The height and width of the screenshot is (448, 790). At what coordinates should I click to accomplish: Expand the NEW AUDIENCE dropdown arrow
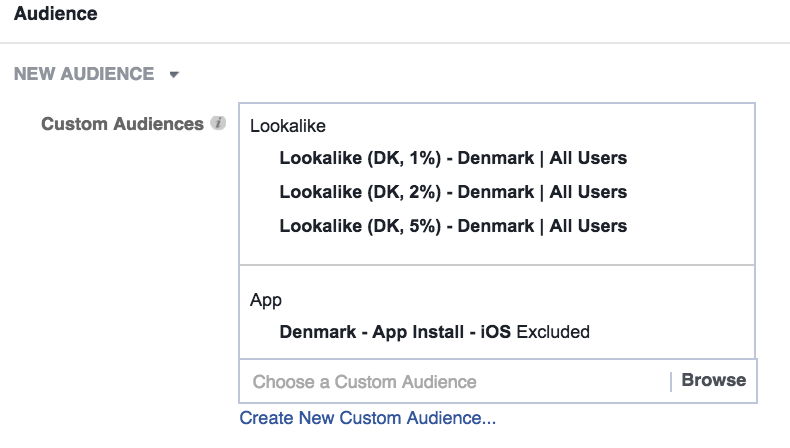pos(173,75)
